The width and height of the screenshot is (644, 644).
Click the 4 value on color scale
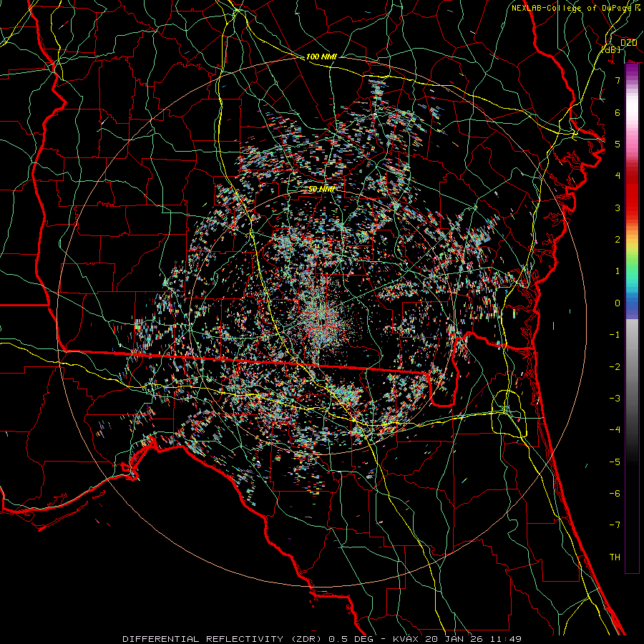coord(618,176)
